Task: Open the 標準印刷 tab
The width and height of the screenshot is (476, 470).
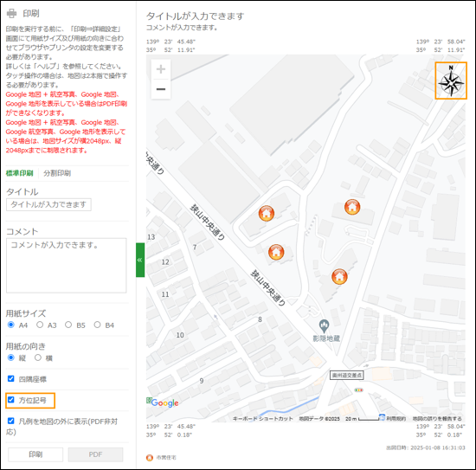Action: 19,173
